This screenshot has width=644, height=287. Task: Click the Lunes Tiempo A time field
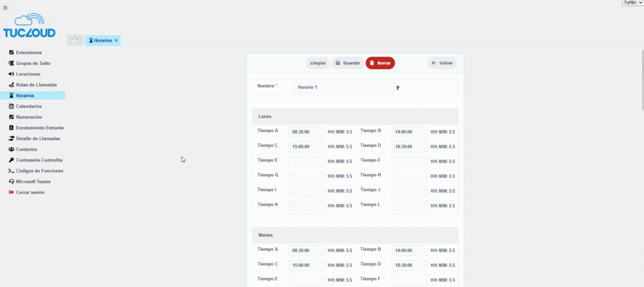[307, 132]
